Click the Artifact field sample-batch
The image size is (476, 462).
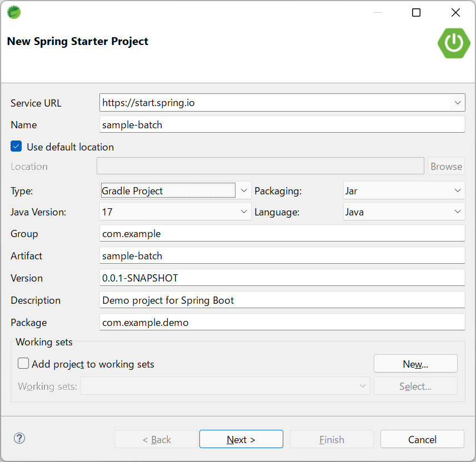pyautogui.click(x=282, y=255)
